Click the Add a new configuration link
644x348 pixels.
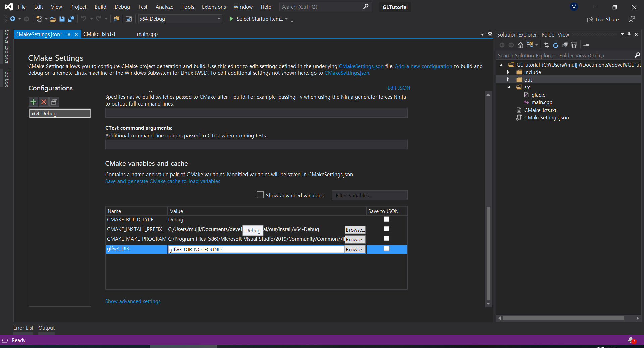click(424, 66)
